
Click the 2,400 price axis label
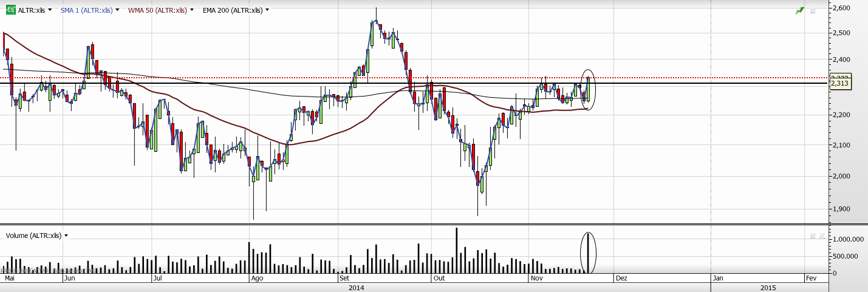(x=840, y=59)
